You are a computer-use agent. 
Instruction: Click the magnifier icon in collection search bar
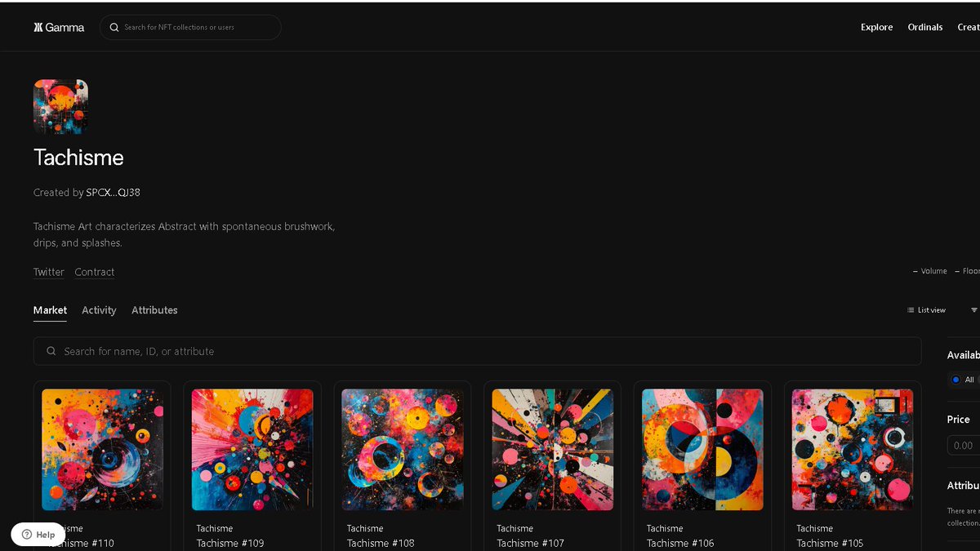pos(51,351)
